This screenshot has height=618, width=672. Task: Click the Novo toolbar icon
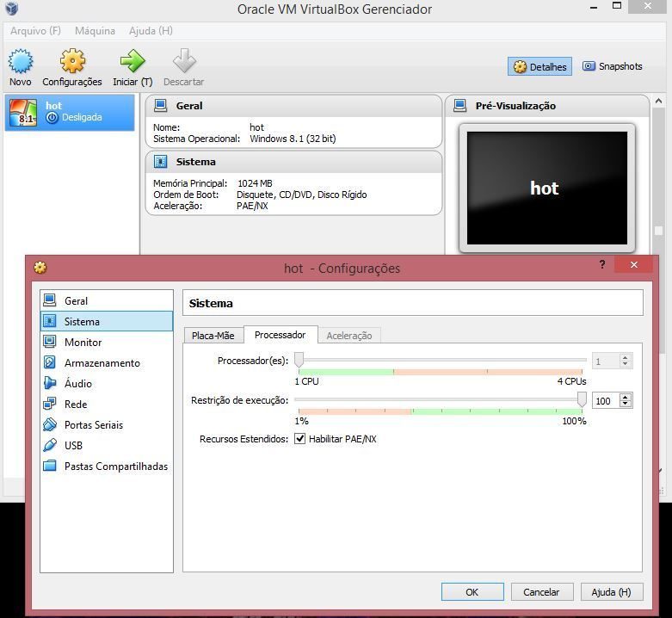(x=20, y=61)
